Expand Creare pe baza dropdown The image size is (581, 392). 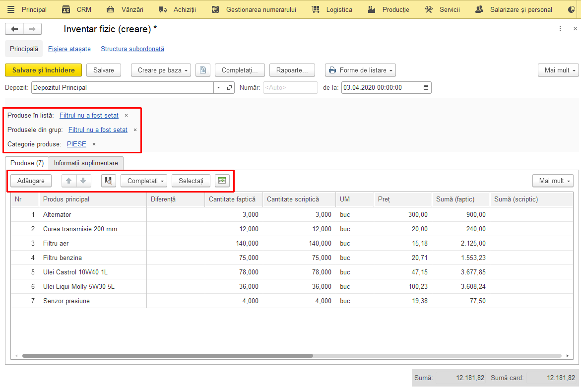point(161,70)
